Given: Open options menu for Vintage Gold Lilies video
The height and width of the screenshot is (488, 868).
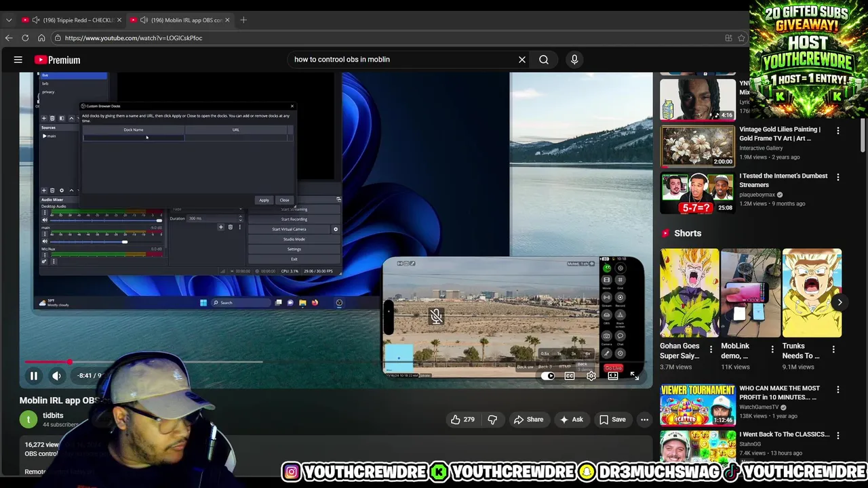Looking at the screenshot, I should click(837, 130).
